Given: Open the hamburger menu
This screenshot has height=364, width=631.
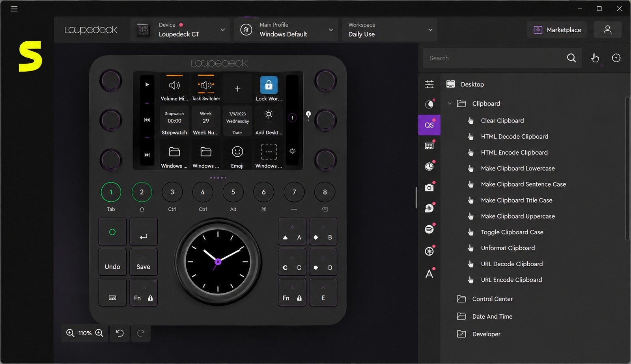Looking at the screenshot, I should 14,9.
